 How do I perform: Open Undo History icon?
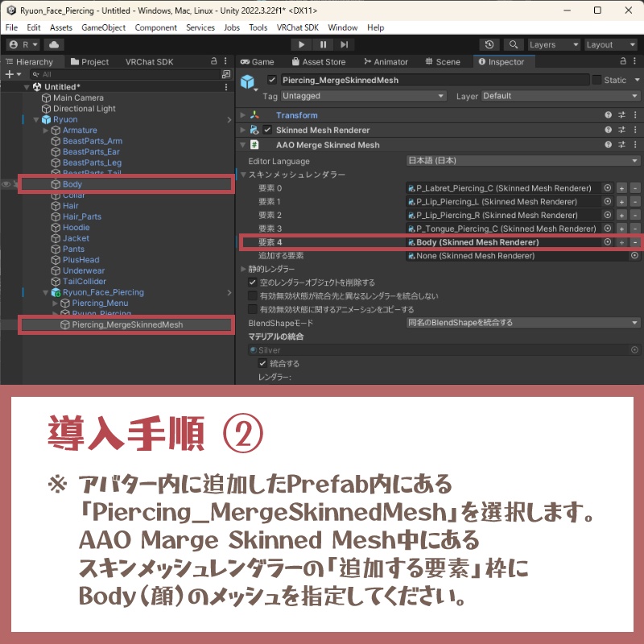(x=489, y=44)
